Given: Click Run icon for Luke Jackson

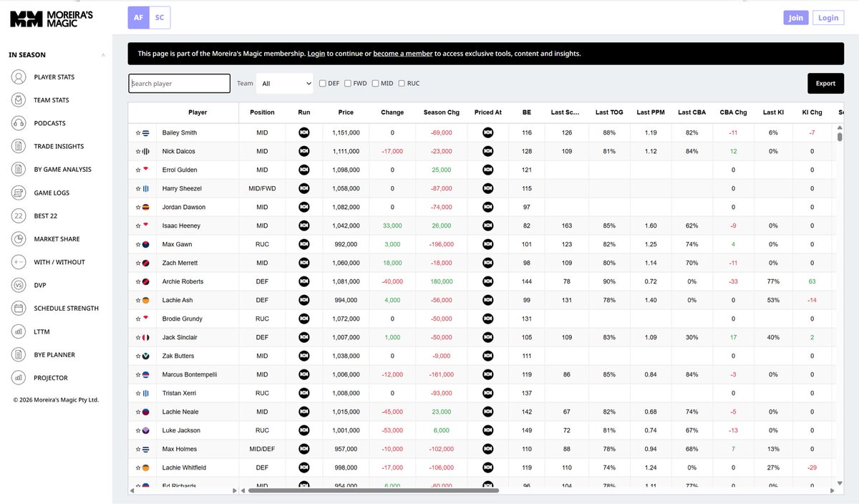Looking at the screenshot, I should [304, 430].
